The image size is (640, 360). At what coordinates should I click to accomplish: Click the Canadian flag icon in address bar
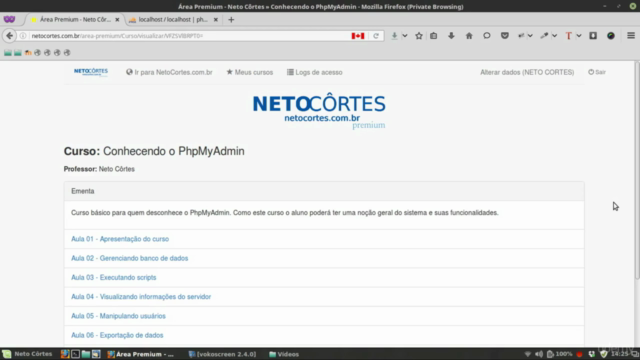(358, 36)
